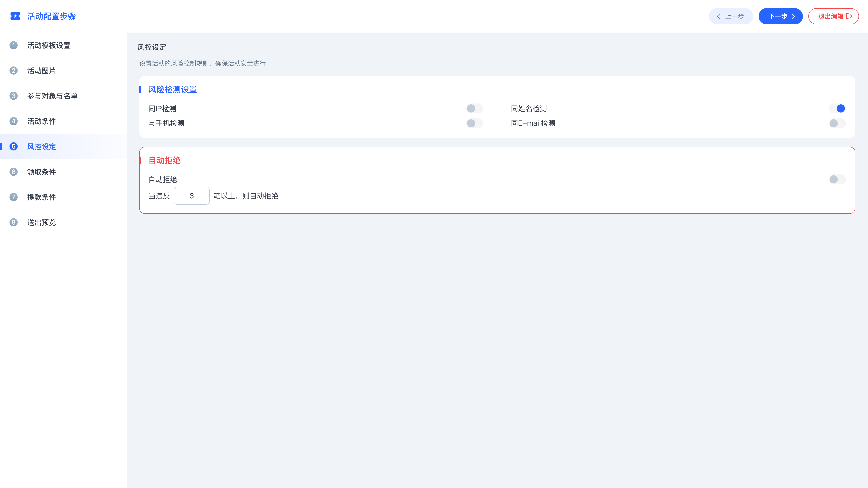Click 退出编辑 to exit editing
Image resolution: width=868 pixels, height=488 pixels.
coord(833,16)
